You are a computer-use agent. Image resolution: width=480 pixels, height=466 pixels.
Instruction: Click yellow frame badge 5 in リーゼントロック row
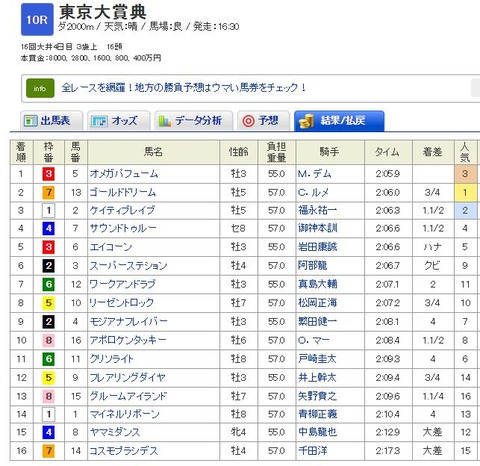pyautogui.click(x=49, y=303)
